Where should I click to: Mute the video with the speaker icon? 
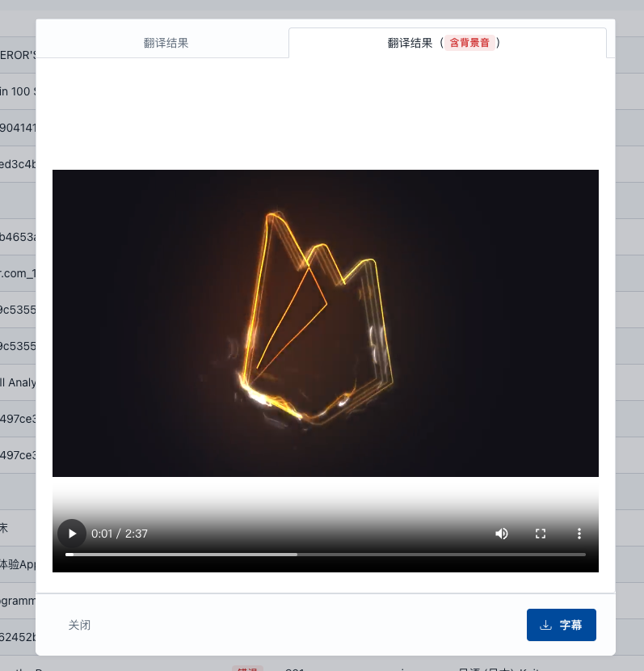point(502,534)
